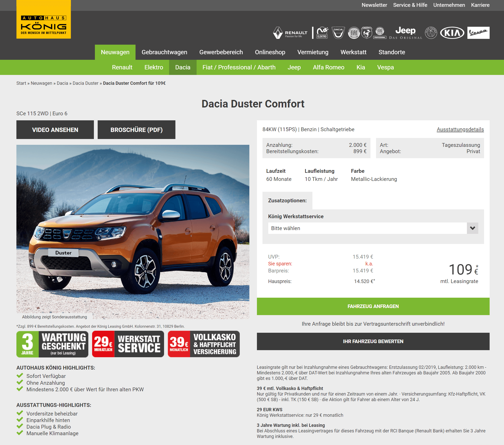Viewport: 504px width, 445px height.
Task: Open the Abarth scorpion logo
Action: click(367, 33)
